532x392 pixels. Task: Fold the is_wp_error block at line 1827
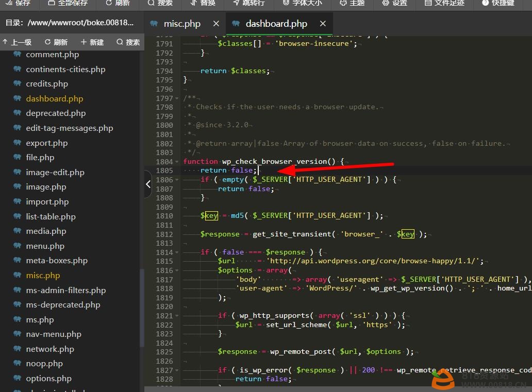point(177,370)
